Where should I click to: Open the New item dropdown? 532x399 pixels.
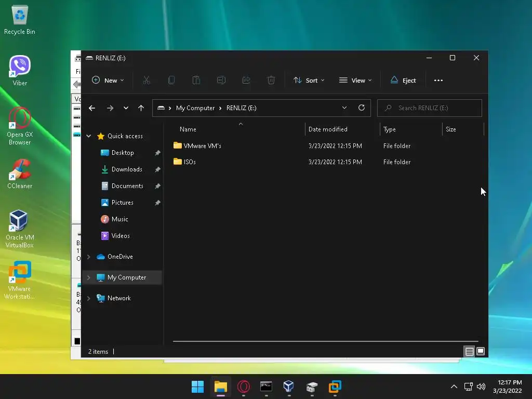108,81
